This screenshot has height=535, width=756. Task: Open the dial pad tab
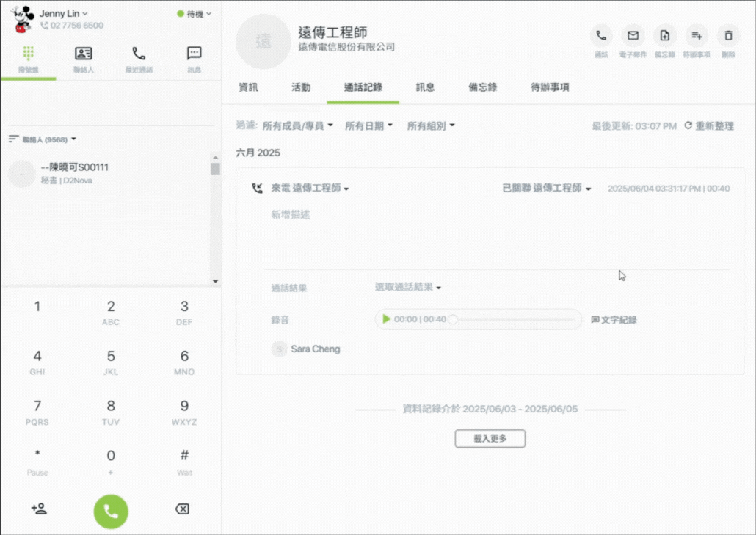pos(29,59)
